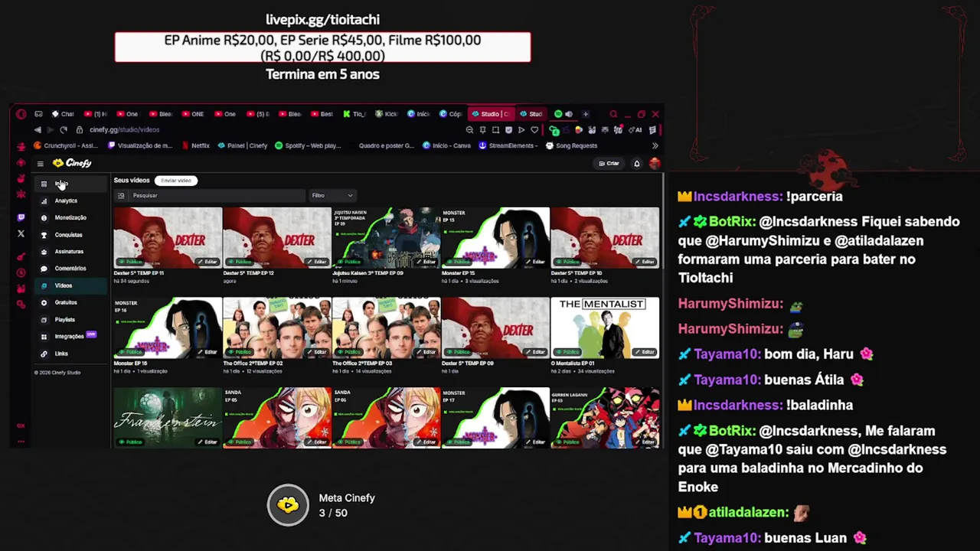
Task: Switch to the Chat browser tab
Action: (x=63, y=114)
